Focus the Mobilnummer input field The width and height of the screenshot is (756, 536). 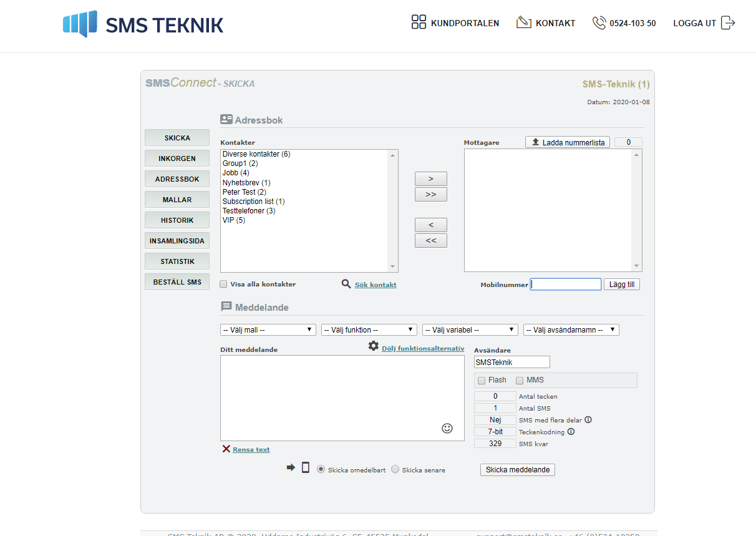click(566, 285)
